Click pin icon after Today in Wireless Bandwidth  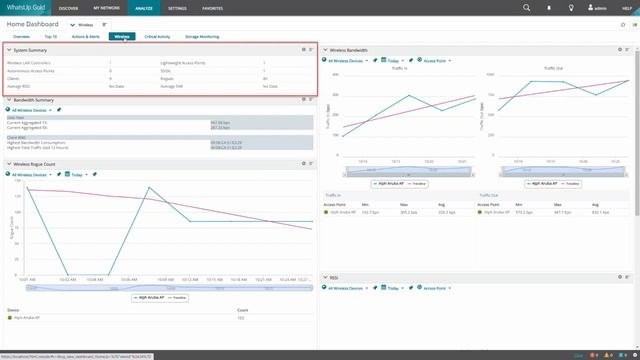tap(411, 60)
